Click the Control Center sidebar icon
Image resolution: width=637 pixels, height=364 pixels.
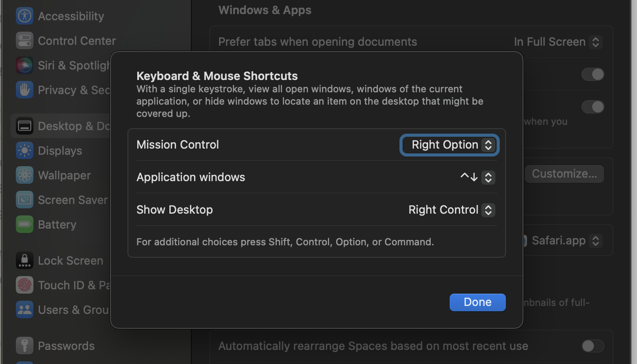pos(25,41)
